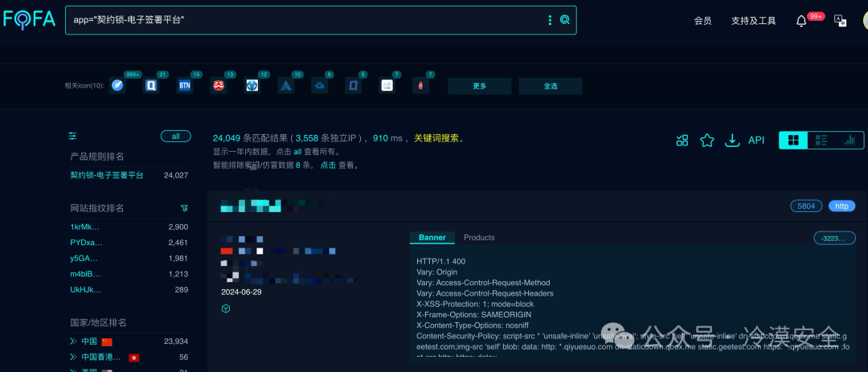
Task: Click the language translate icon
Action: point(840,21)
